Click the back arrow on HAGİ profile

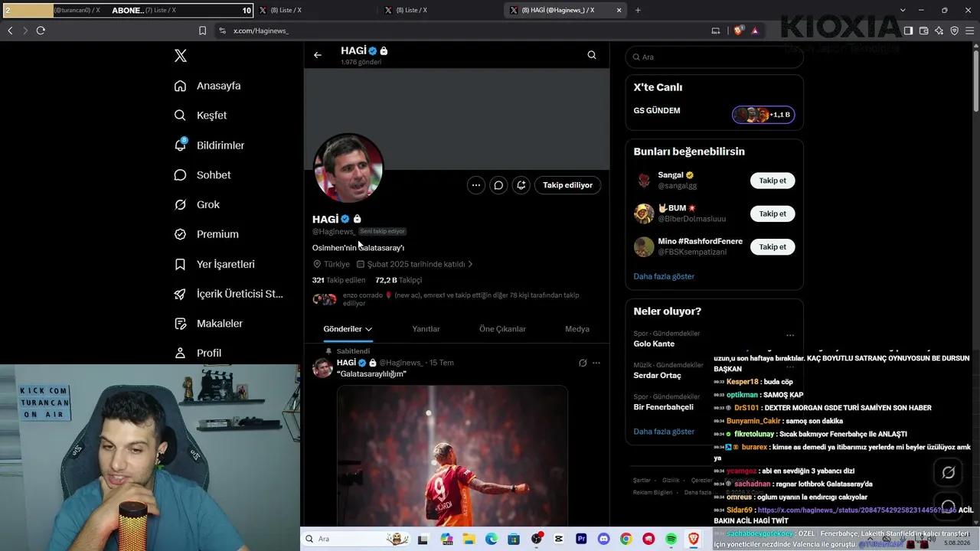(x=318, y=55)
